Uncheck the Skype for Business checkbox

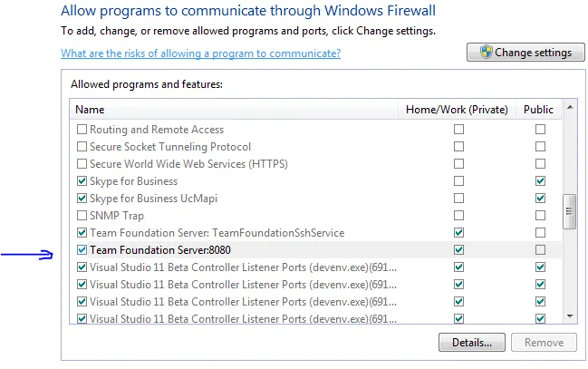[x=82, y=181]
